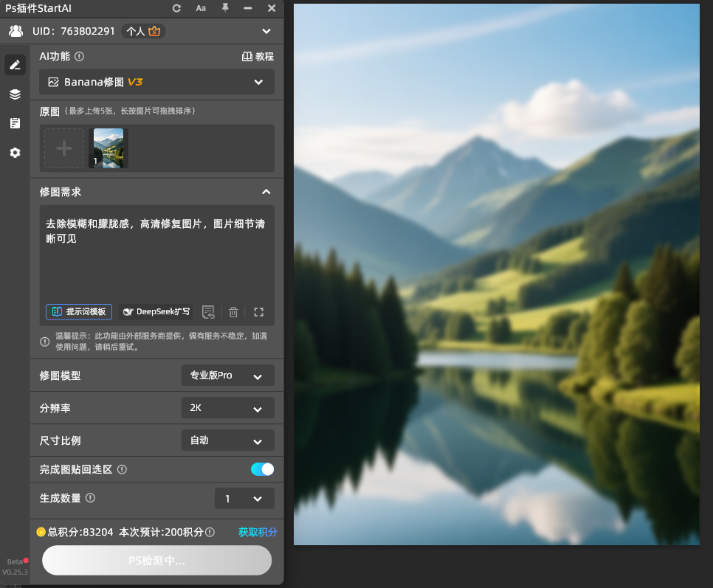The image size is (713, 588).
Task: Click the refresh icon in the title bar
Action: pyautogui.click(x=176, y=8)
